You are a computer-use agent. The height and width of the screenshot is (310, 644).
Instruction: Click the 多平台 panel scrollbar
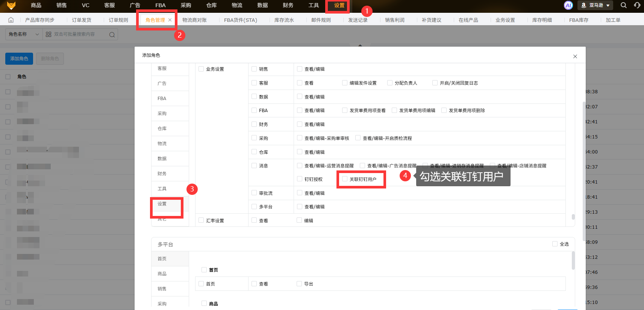coord(573,261)
